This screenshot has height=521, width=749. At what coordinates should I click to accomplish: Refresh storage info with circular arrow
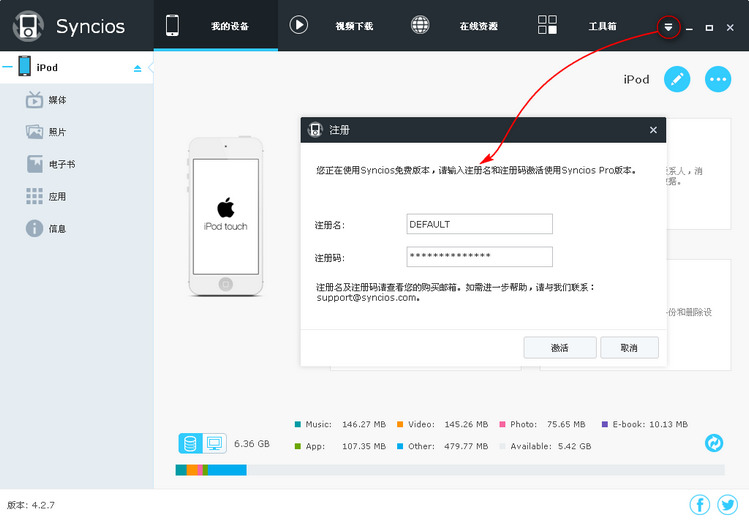pos(714,443)
